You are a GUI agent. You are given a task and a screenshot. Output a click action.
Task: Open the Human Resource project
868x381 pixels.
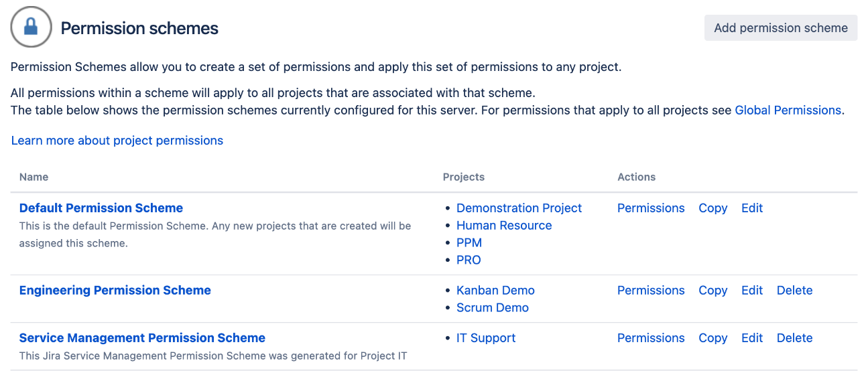click(x=504, y=226)
